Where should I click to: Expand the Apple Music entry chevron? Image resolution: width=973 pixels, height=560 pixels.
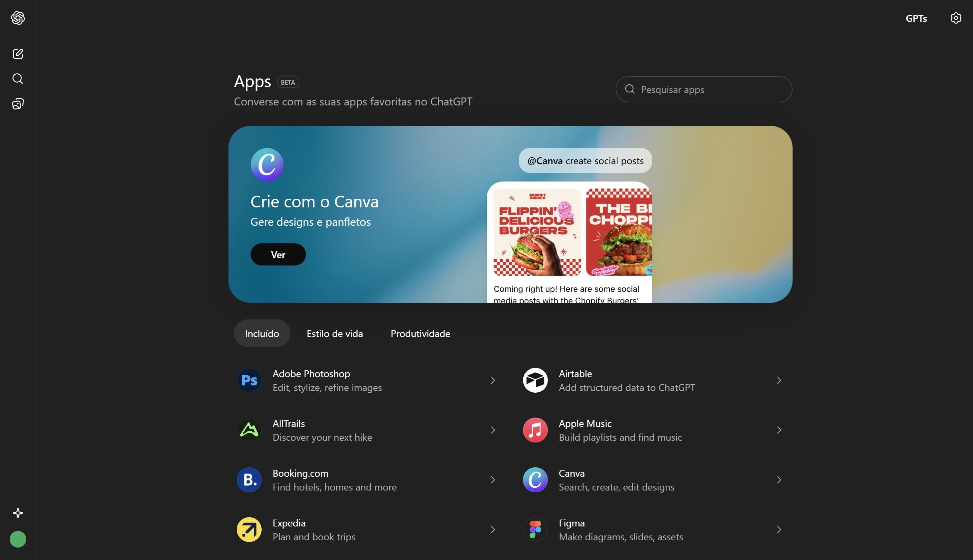point(779,430)
